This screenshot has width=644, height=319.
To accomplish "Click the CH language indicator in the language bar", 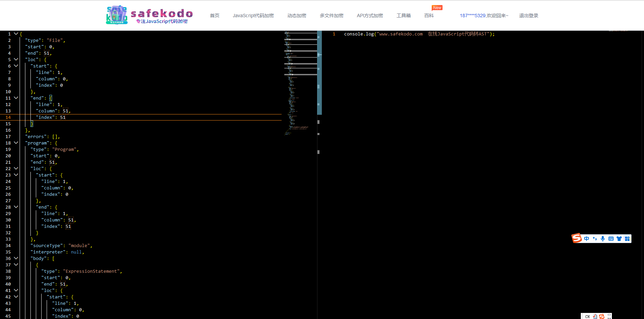I will [x=587, y=317].
